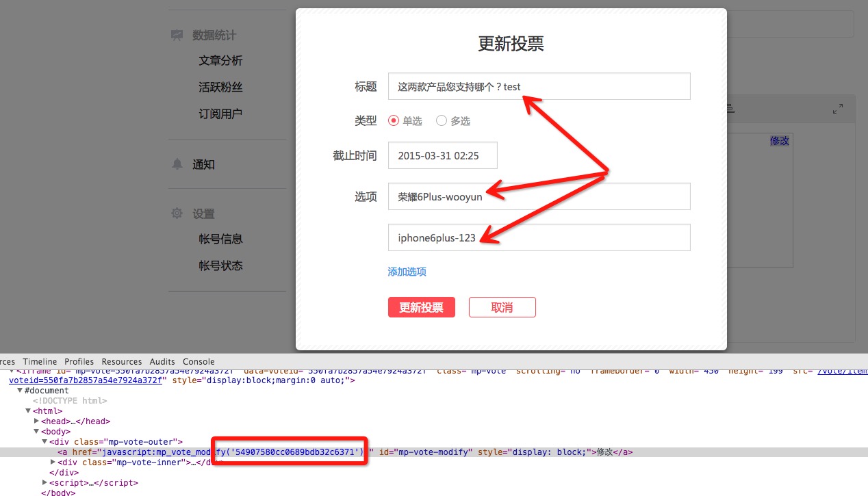
Task: Click the 通知 bell icon
Action: [x=177, y=164]
